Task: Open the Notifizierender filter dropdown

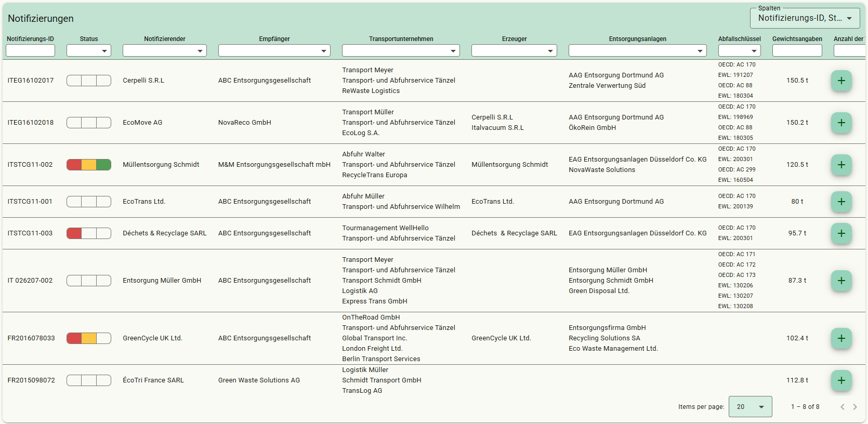Action: pos(165,50)
